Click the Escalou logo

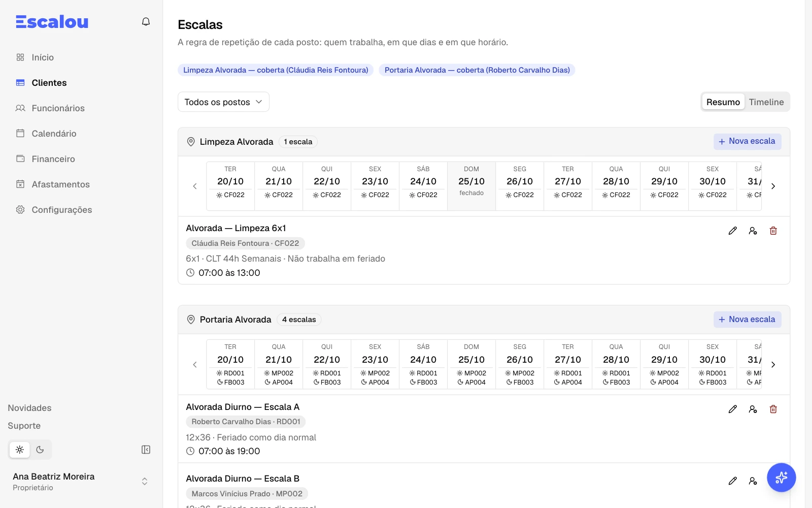pyautogui.click(x=52, y=22)
